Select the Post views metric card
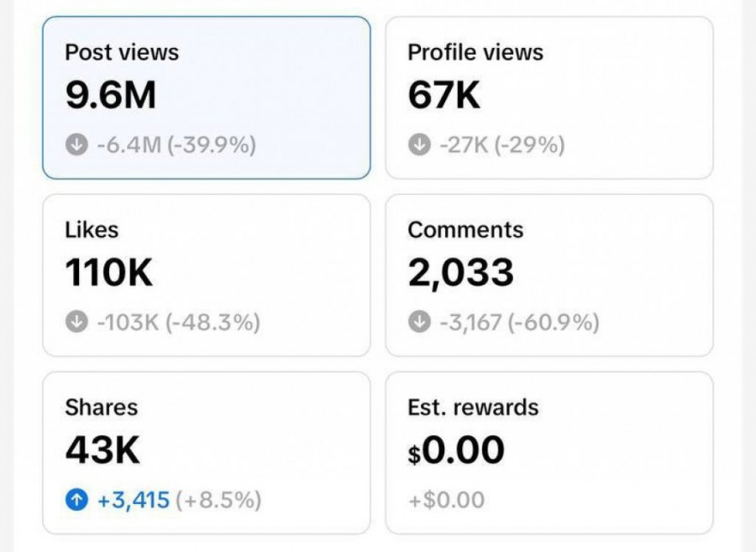The width and height of the screenshot is (756, 552). (x=206, y=97)
